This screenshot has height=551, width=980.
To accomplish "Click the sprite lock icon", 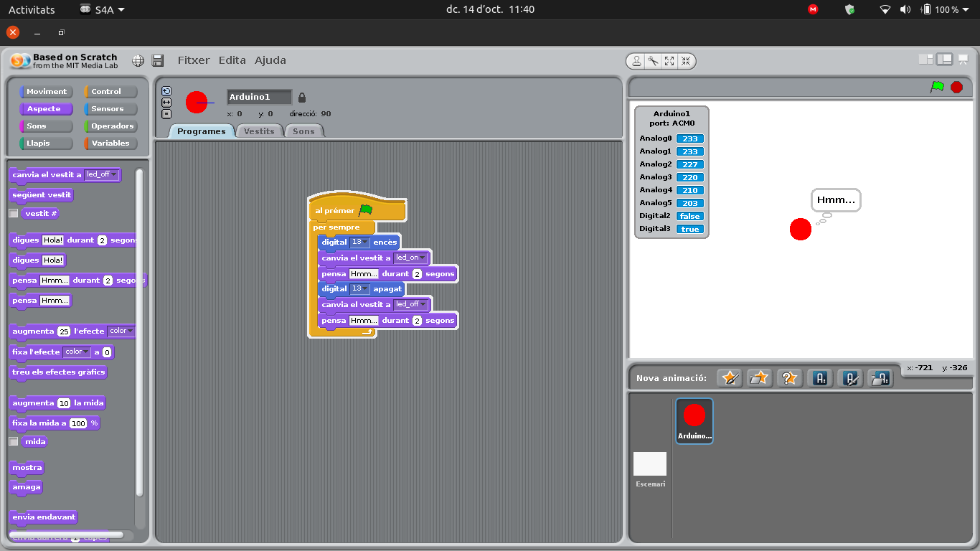I will (x=301, y=97).
